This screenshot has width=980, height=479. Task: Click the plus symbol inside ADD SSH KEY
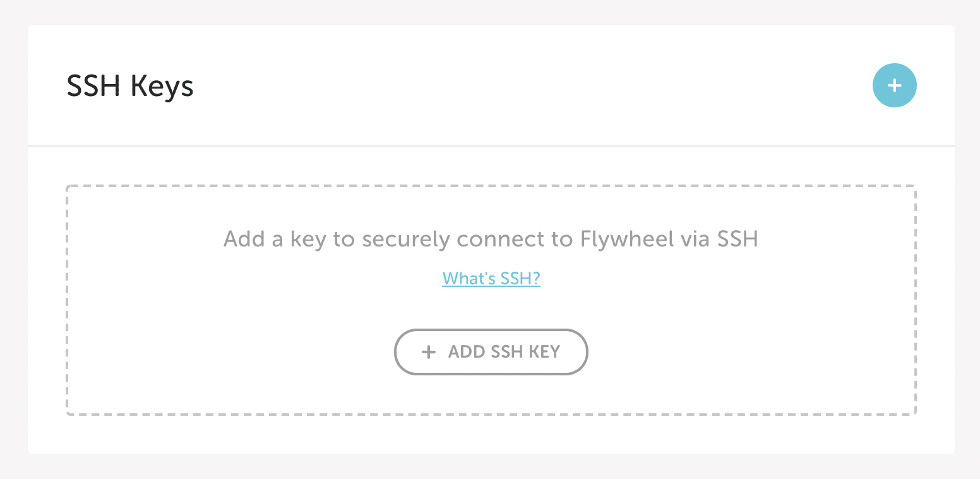click(x=429, y=351)
